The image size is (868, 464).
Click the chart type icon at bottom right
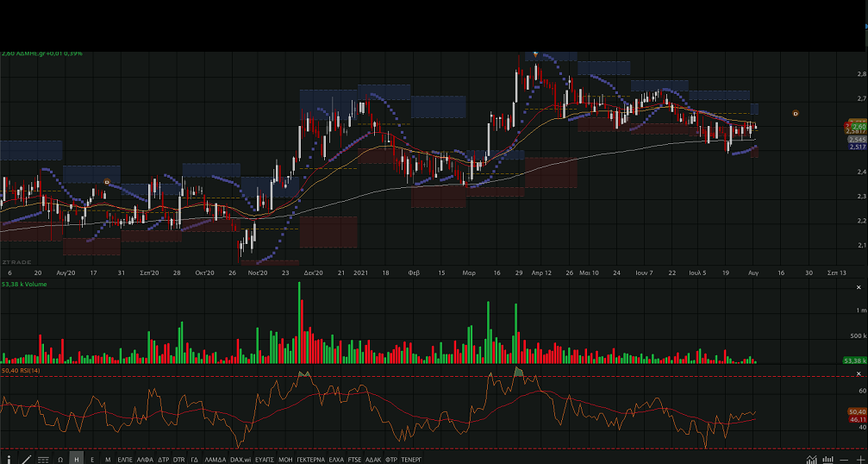812,460
